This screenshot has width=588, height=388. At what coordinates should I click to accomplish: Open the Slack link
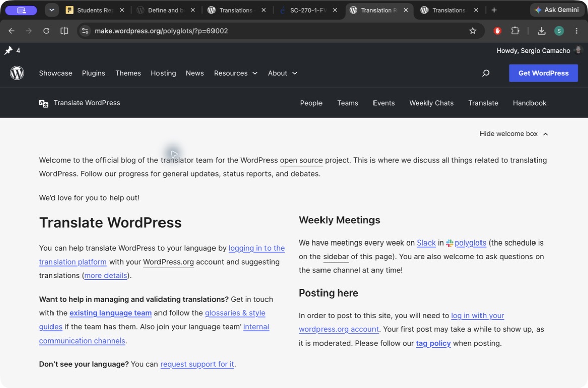pos(426,243)
